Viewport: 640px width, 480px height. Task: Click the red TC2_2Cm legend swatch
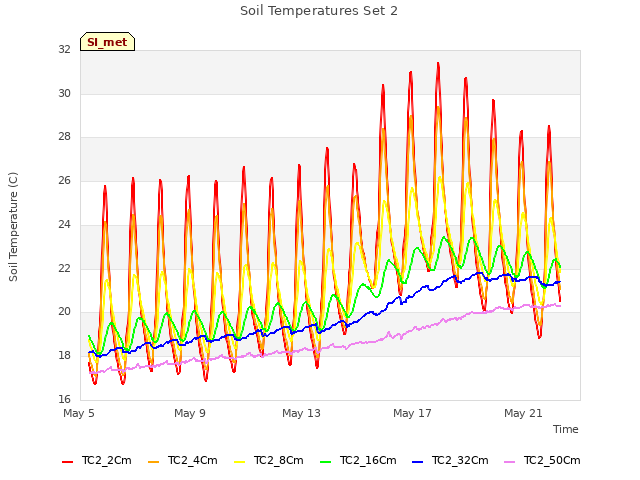67,462
